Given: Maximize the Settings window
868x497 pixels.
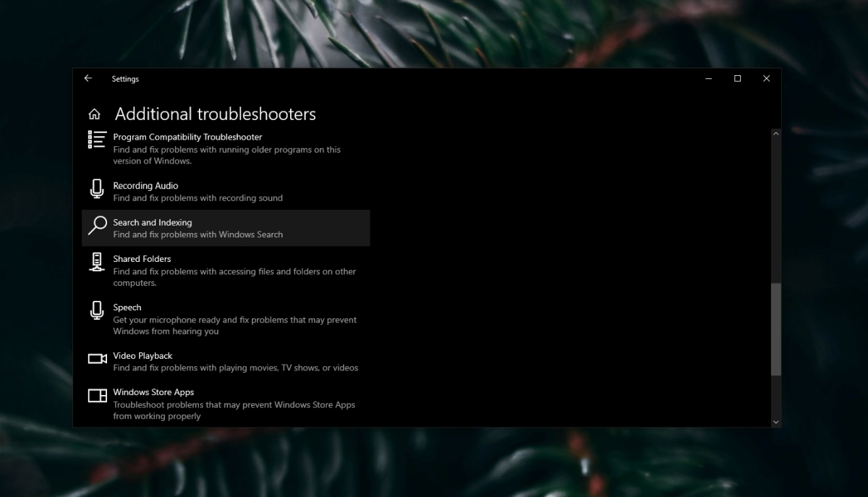Looking at the screenshot, I should (738, 78).
